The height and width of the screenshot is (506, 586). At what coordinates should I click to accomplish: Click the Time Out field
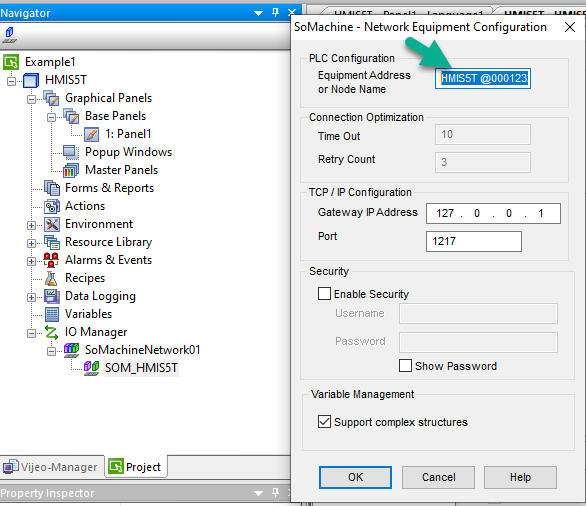(x=483, y=135)
